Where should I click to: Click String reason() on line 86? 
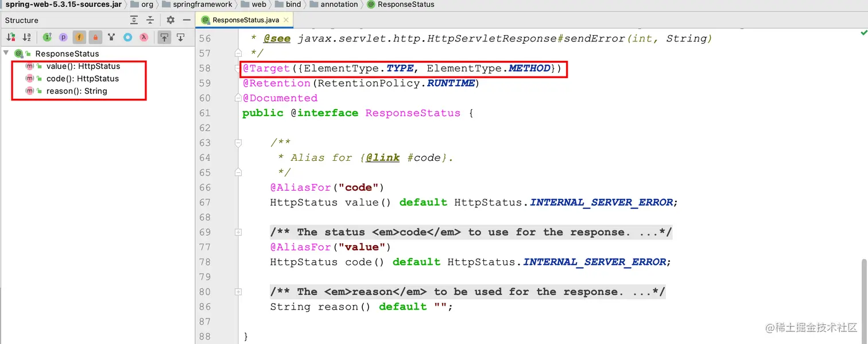[320, 307]
